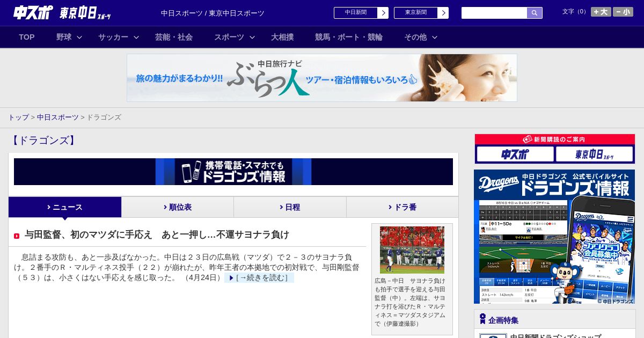Viewport: 644px width, 338px height.
Task: Open the 広島－中日 game photo thumbnail
Action: click(412, 250)
